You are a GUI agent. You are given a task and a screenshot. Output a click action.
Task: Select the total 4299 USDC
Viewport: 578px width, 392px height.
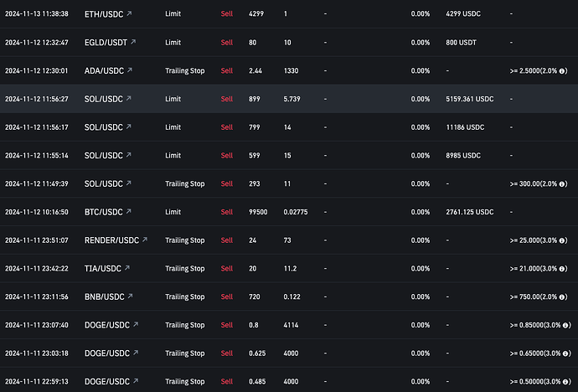click(463, 14)
